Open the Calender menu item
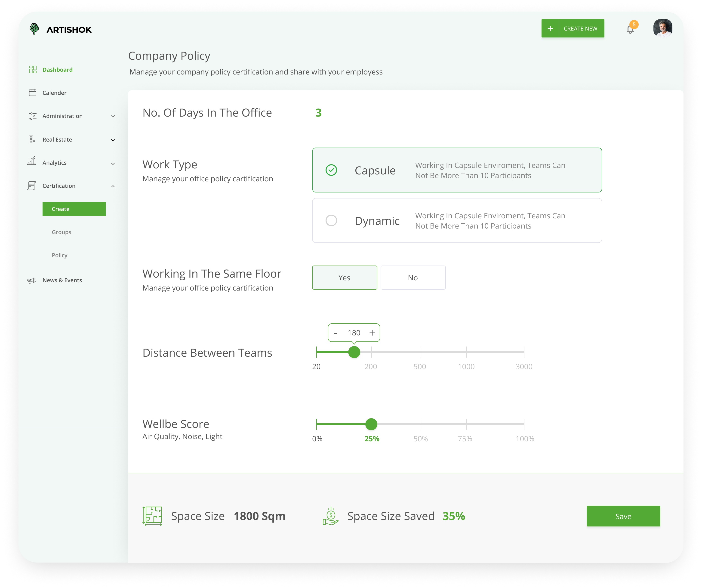Viewport: 702px width, 588px height. pyautogui.click(x=55, y=93)
